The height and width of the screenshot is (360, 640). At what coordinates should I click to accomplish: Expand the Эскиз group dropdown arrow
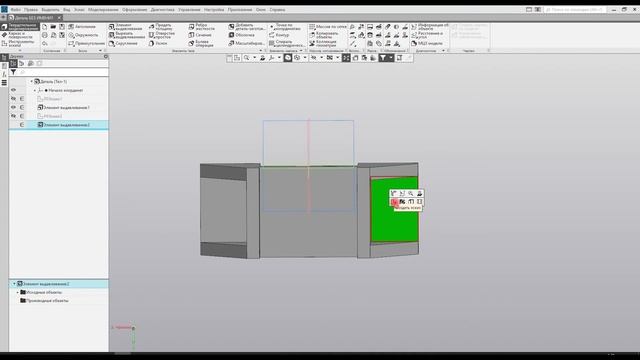(100, 51)
